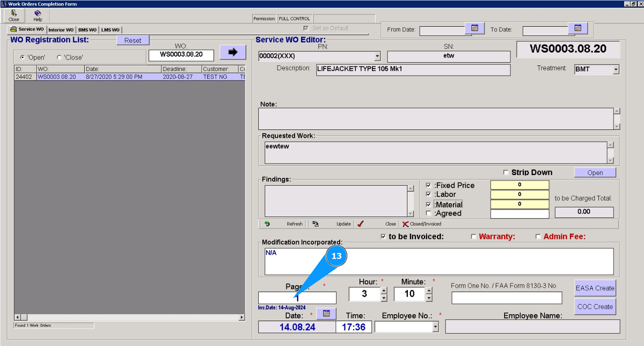Click the Close door icon in toolbar

[x=14, y=13]
